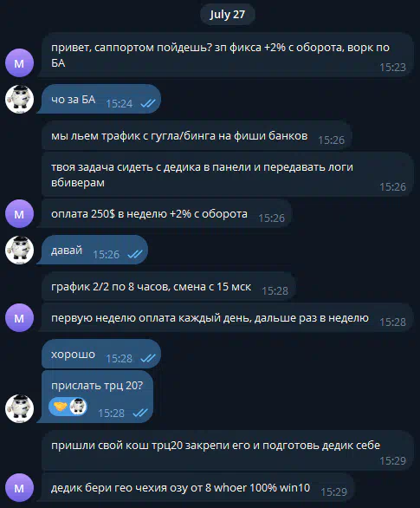Click the double-check mark on the 'давай' message
The width and height of the screenshot is (420, 508).
[x=135, y=254]
